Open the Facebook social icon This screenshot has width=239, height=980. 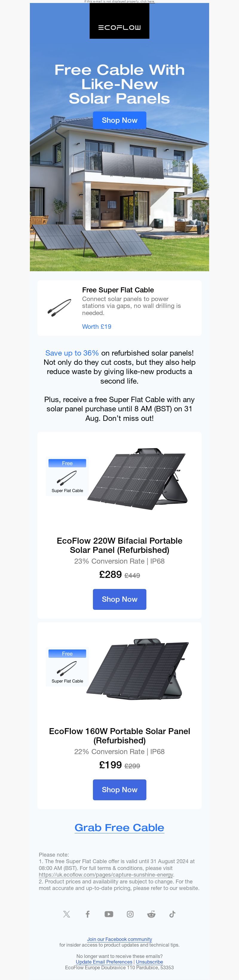click(x=88, y=914)
